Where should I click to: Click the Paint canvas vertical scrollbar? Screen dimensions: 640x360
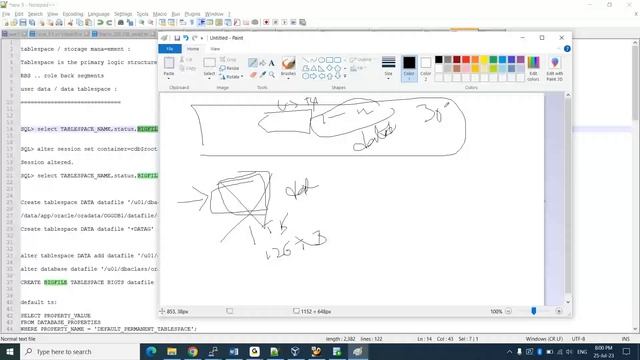click(568, 198)
